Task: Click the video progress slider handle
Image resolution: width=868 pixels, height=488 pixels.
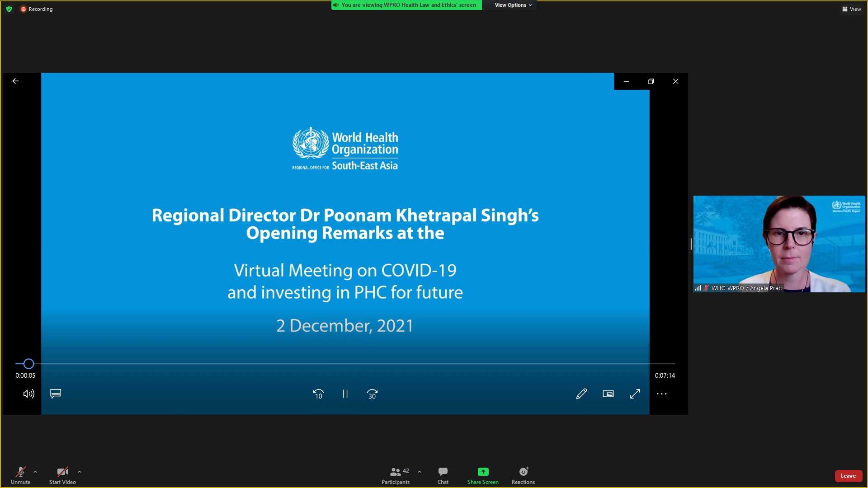Action: pos(28,364)
